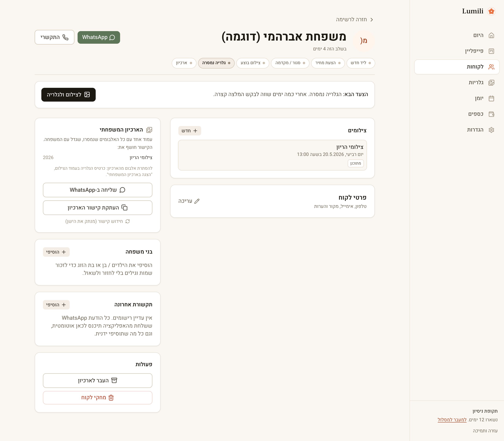This screenshot has height=441, width=504.
Task: Open the צילומי הריון shoot card
Action: [x=272, y=155]
